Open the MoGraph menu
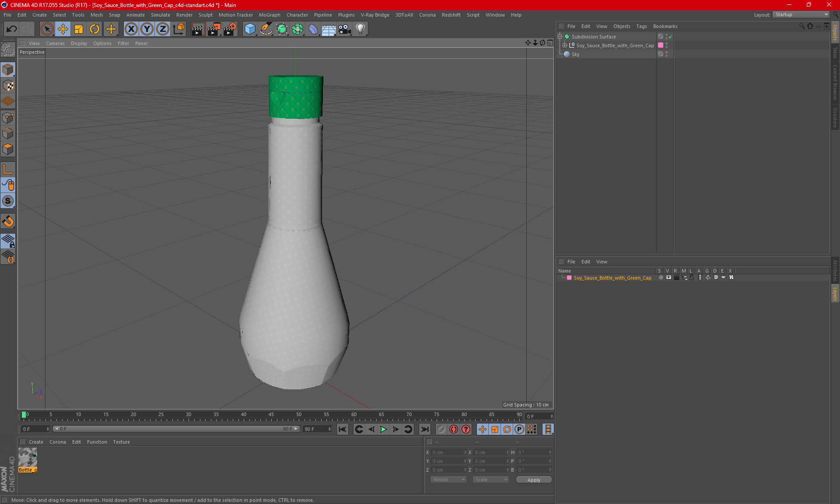840x504 pixels. (269, 15)
